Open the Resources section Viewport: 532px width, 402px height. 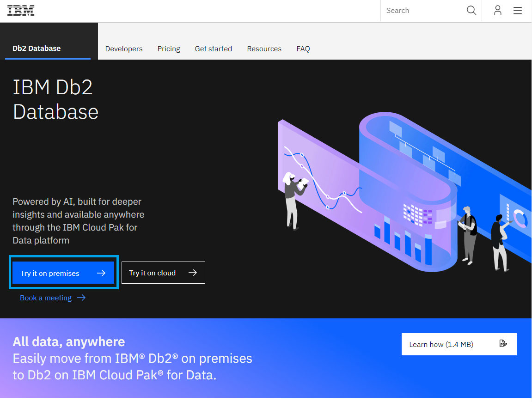point(264,49)
